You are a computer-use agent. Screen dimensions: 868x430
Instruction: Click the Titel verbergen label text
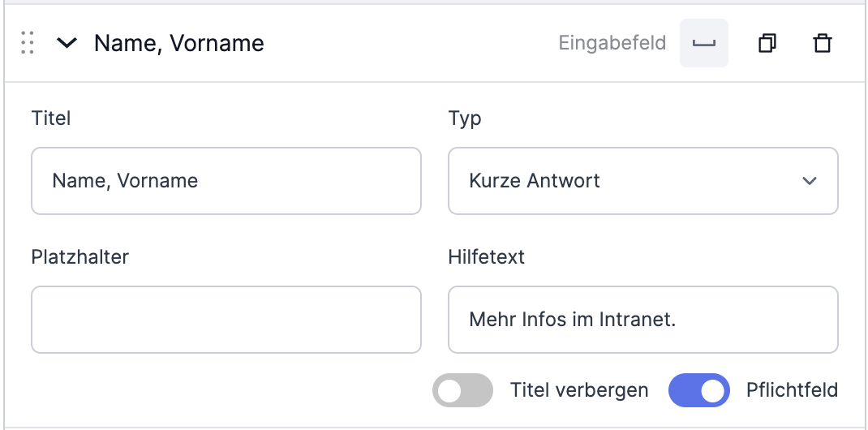coord(579,390)
